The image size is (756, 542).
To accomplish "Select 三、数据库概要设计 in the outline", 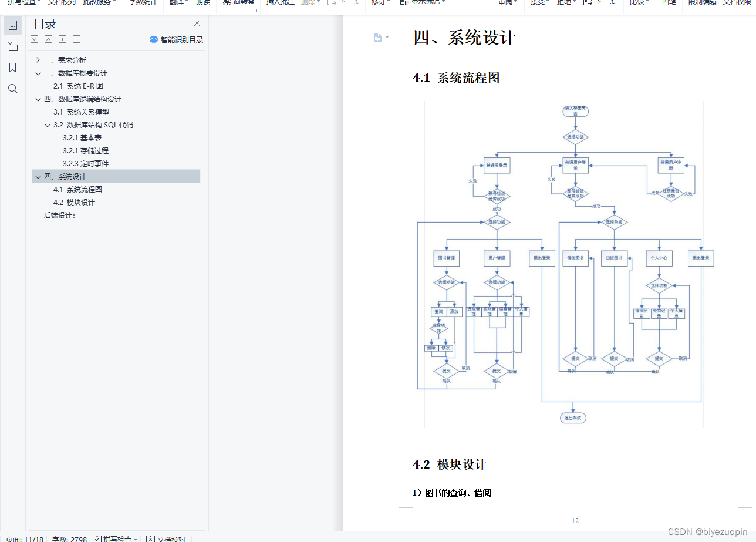I will coord(76,73).
